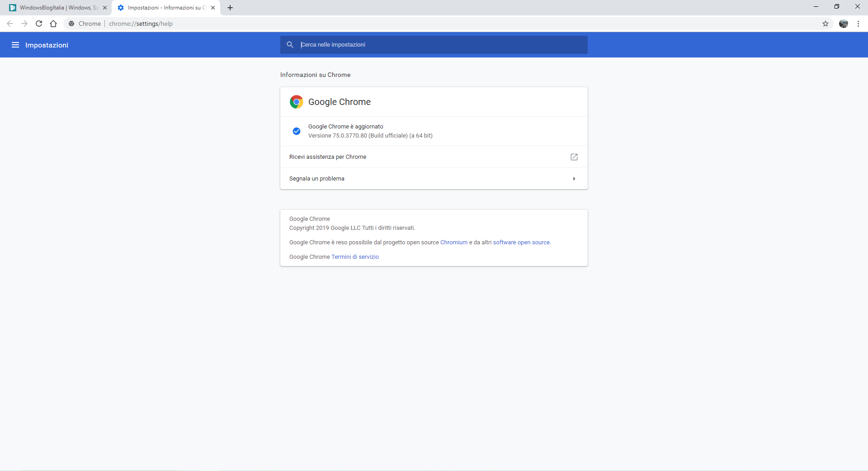This screenshot has height=471, width=868.
Task: Select the Versione 75.0.3770.80 text
Action: click(x=370, y=136)
